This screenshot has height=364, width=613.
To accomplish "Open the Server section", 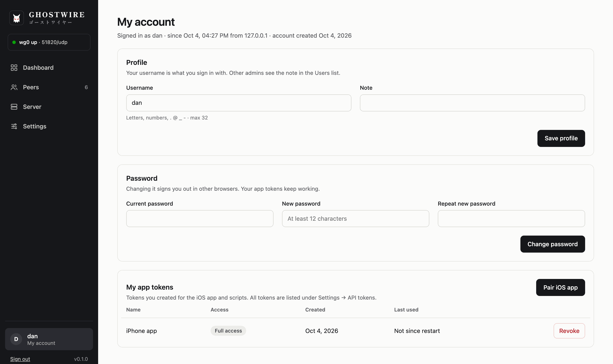I will click(x=49, y=107).
